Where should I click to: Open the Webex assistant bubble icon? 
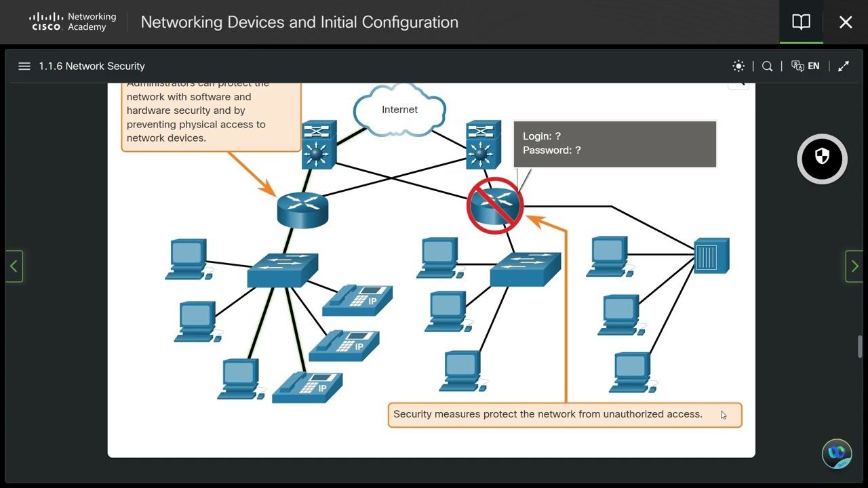tap(837, 453)
